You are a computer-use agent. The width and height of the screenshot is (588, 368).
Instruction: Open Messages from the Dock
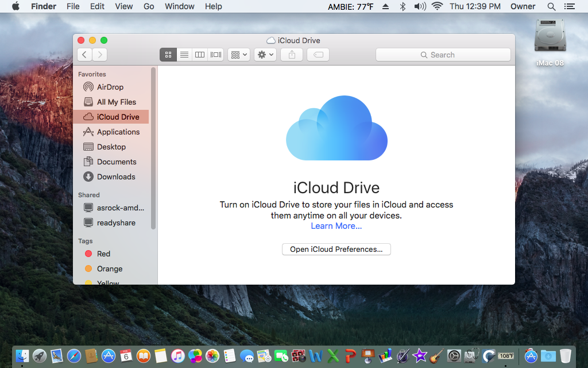click(x=247, y=355)
